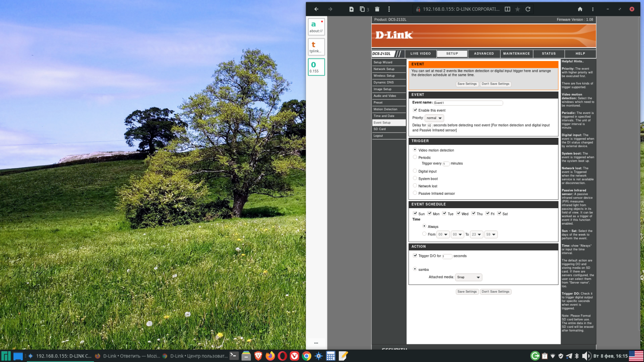
Task: Select the Periodic trigger radio button
Action: 415,157
